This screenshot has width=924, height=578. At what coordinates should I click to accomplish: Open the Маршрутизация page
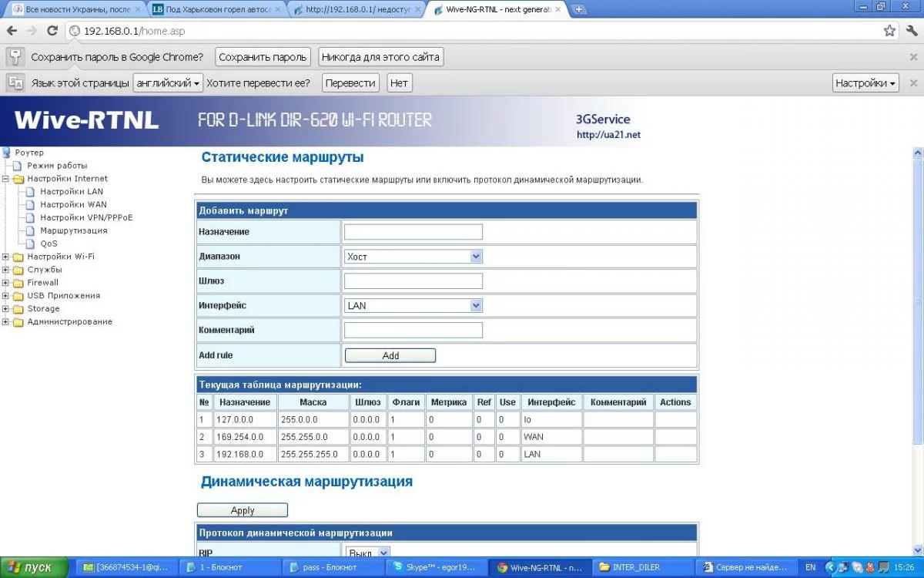pos(74,231)
